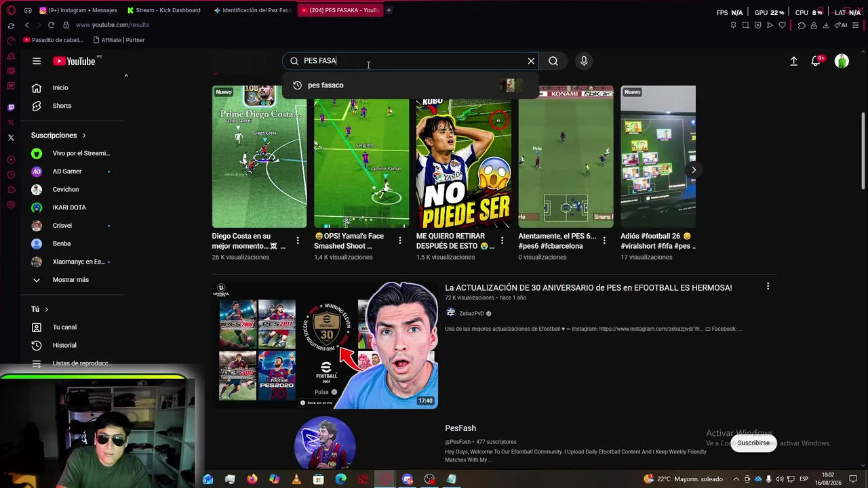Open options for the Diego Costa short
The width and height of the screenshot is (868, 488).
coord(298,241)
